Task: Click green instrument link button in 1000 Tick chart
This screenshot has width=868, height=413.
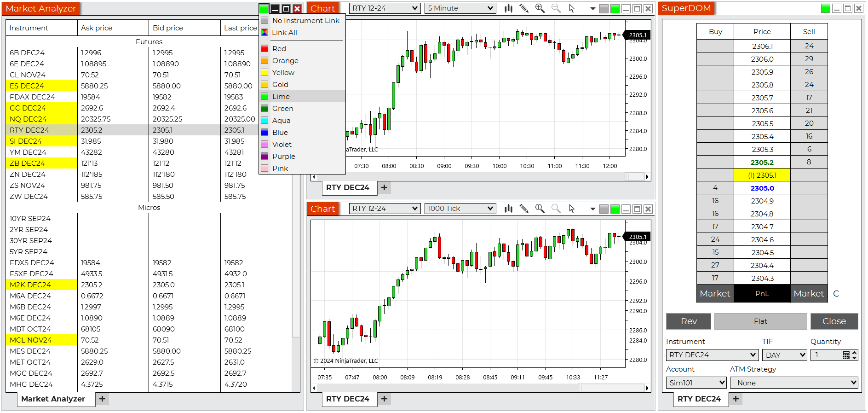Action: [x=615, y=209]
